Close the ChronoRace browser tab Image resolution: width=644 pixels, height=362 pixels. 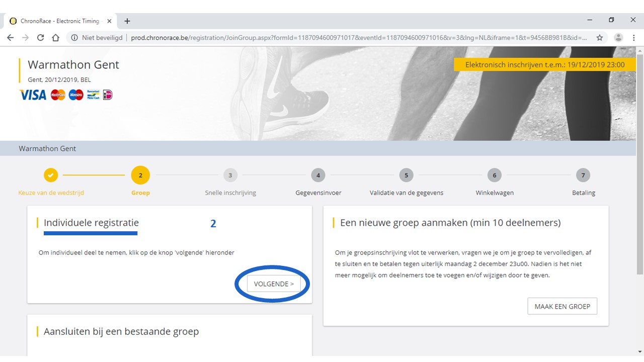pos(109,21)
